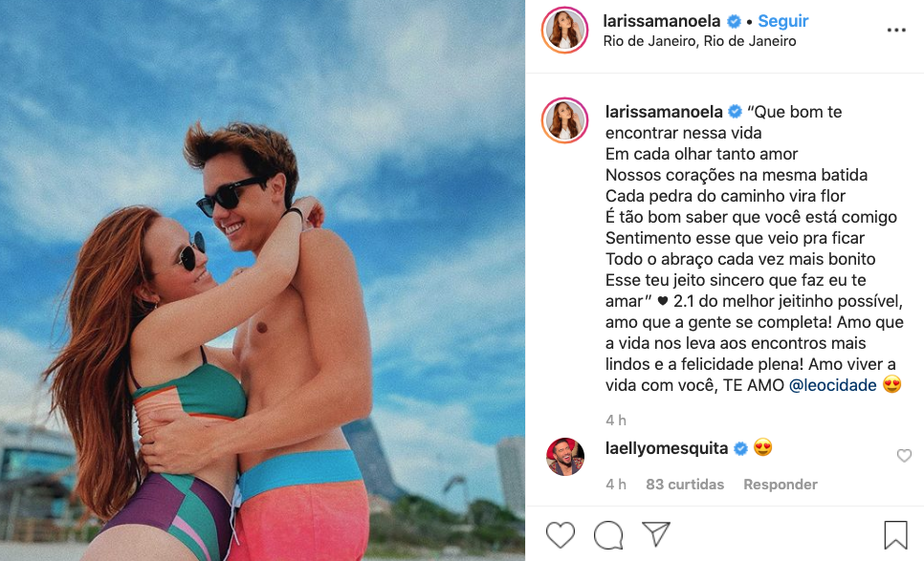Share the post via paper plane icon

656,533
